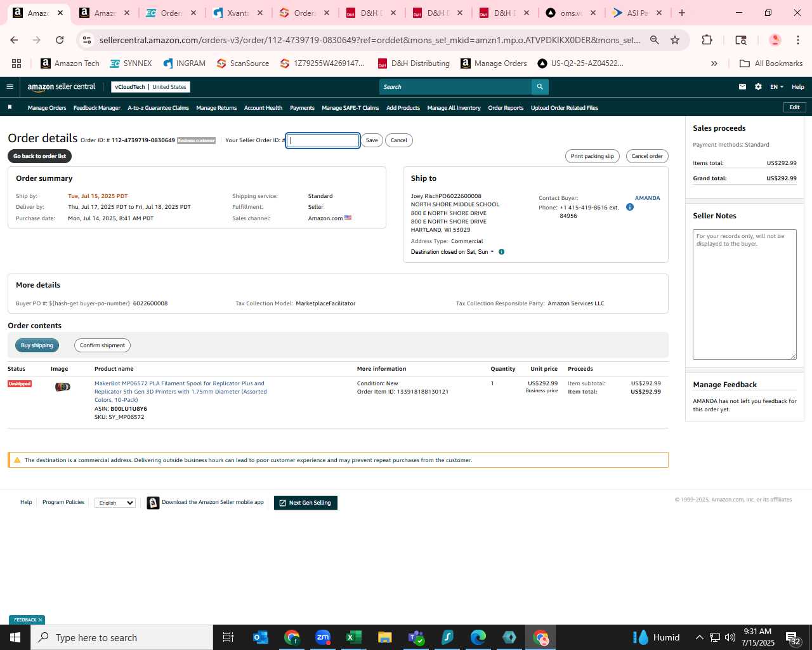Click the Buy shipping button
This screenshot has height=650, width=812.
pos(37,345)
